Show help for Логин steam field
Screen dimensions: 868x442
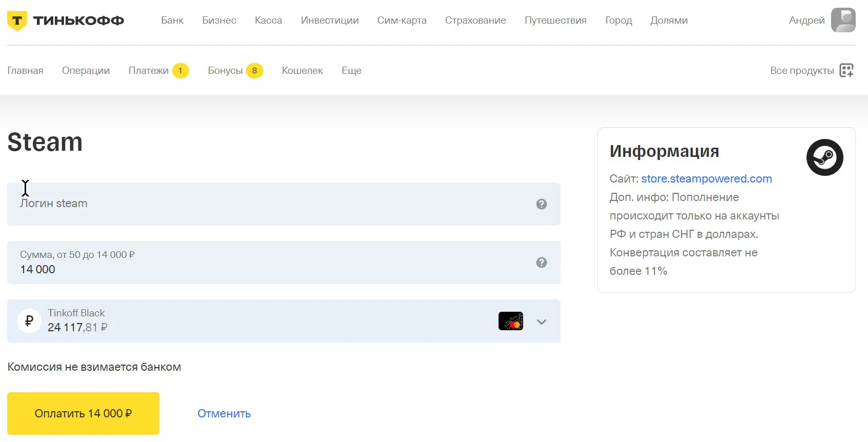(x=541, y=204)
